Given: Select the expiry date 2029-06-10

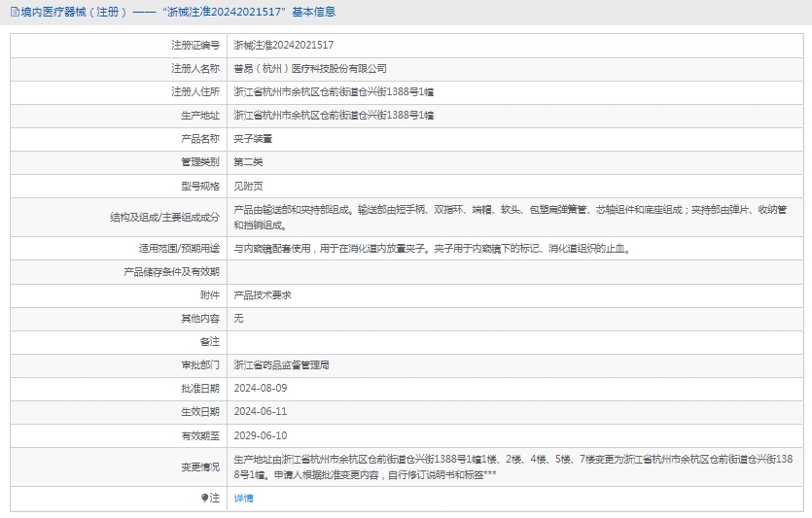Looking at the screenshot, I should (x=261, y=434).
